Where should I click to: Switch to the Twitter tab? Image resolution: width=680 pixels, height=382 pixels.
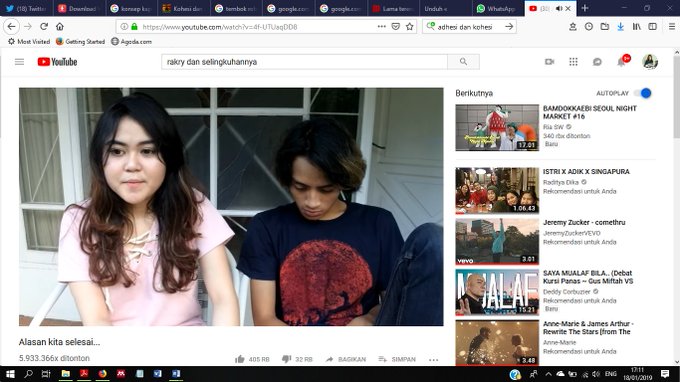point(26,8)
